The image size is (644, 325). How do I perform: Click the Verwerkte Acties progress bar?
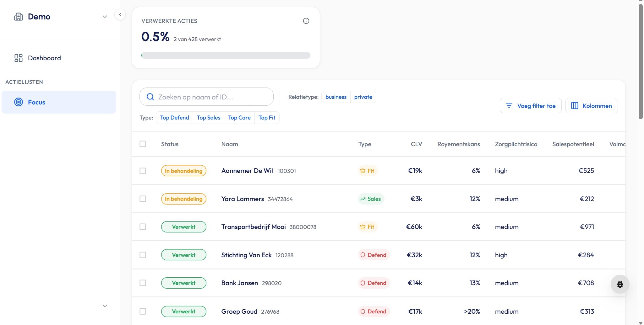tap(226, 56)
